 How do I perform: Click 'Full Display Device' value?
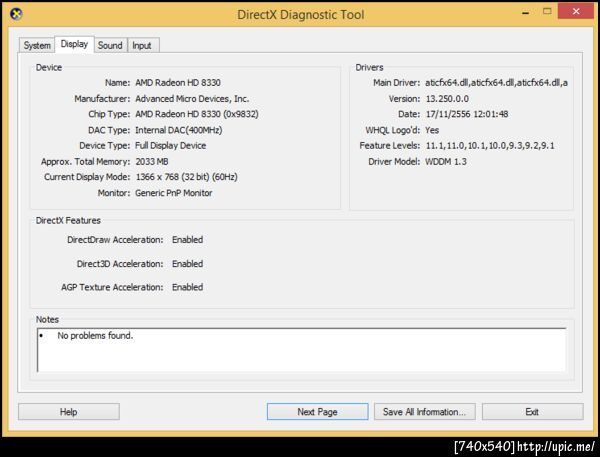(x=171, y=145)
